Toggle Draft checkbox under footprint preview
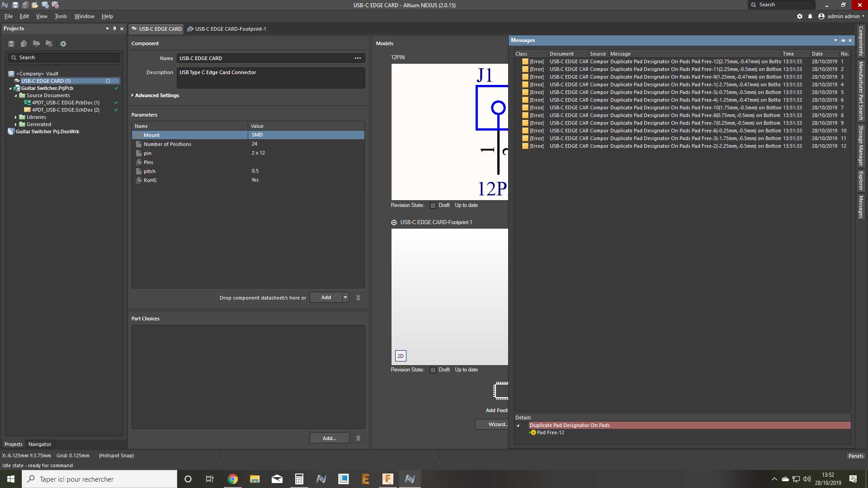868x488 pixels. coord(433,370)
